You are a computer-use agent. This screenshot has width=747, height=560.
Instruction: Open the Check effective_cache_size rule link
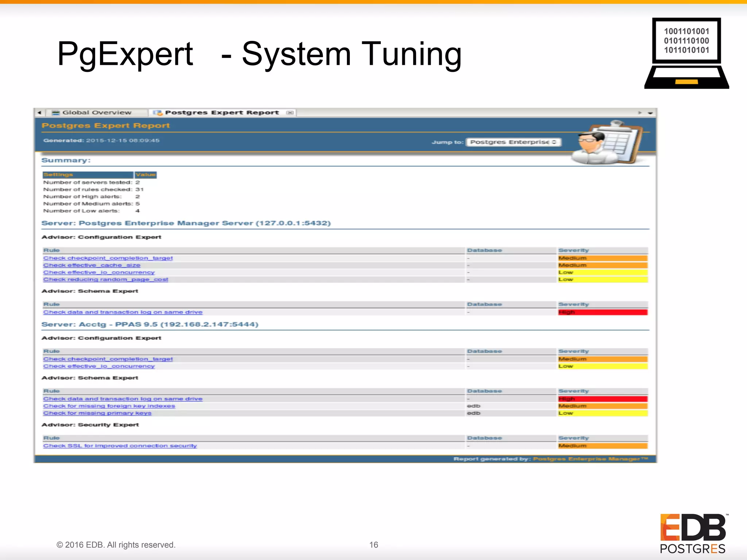tap(92, 265)
